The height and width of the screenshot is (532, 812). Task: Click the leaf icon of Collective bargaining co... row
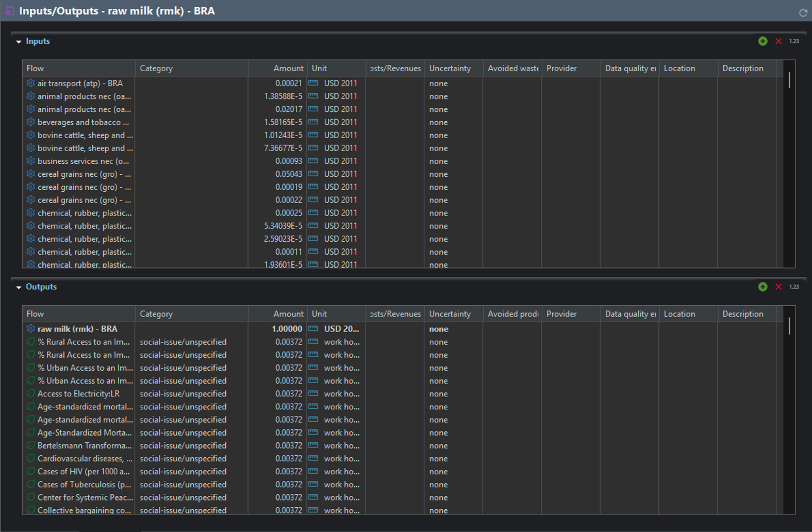click(31, 510)
